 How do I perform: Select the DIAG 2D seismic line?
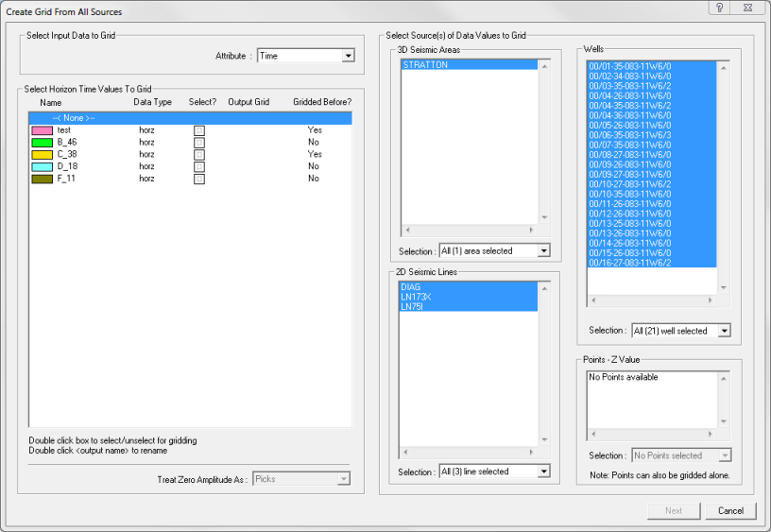469,286
